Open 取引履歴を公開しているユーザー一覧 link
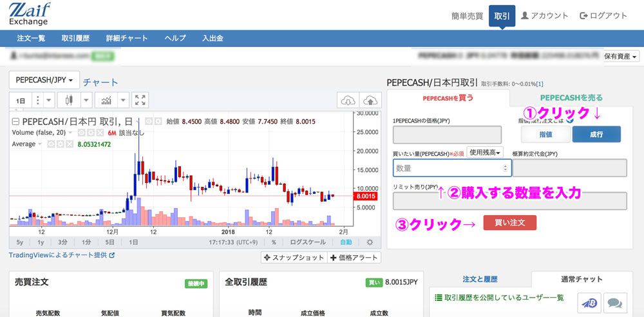Viewport: 644px width, 317px height. [x=499, y=298]
